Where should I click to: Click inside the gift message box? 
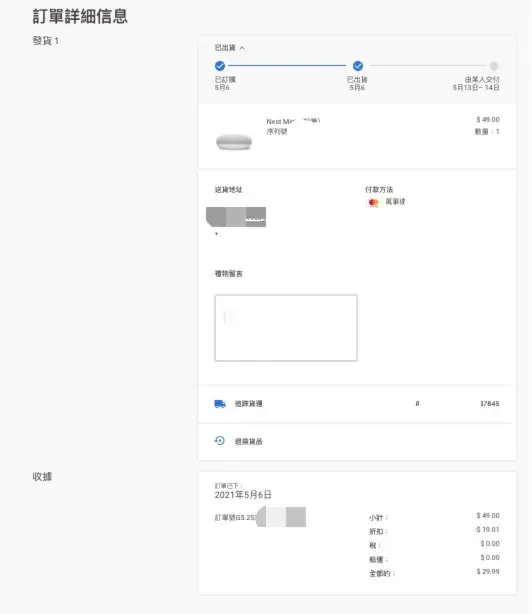(x=286, y=328)
